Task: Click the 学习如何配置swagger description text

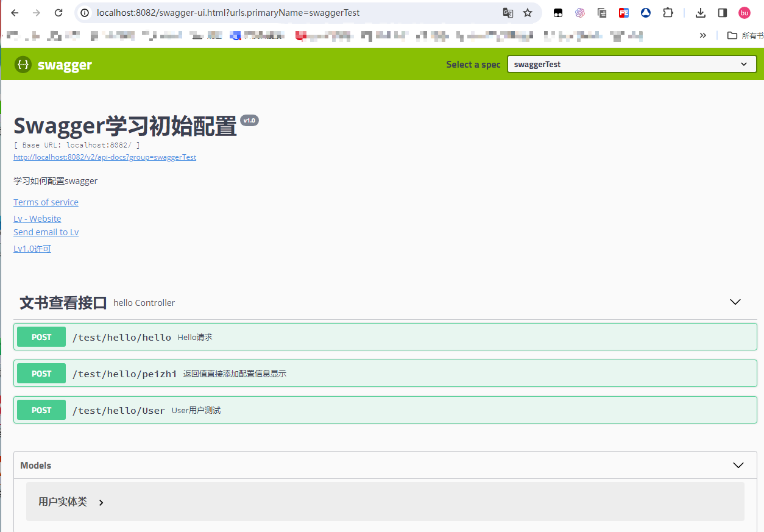Action: tap(55, 181)
